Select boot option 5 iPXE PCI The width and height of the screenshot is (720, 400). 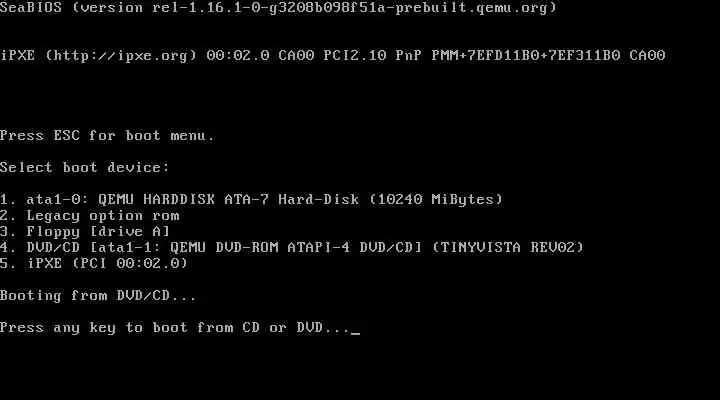tap(94, 264)
